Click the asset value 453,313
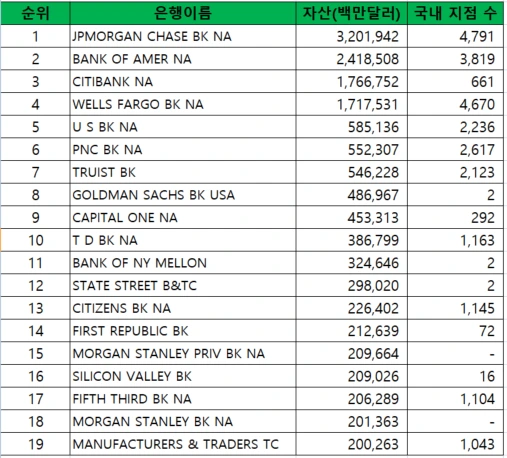Image resolution: width=507 pixels, height=458 pixels. (373, 218)
